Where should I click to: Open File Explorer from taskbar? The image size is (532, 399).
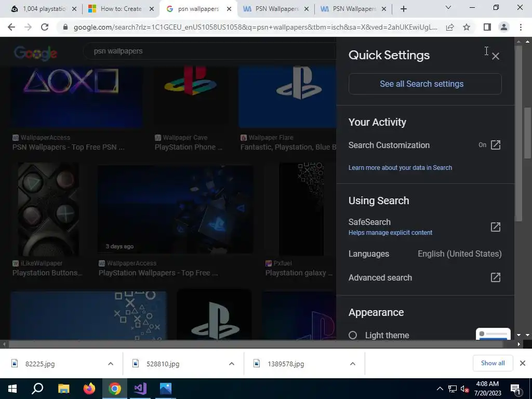63,389
